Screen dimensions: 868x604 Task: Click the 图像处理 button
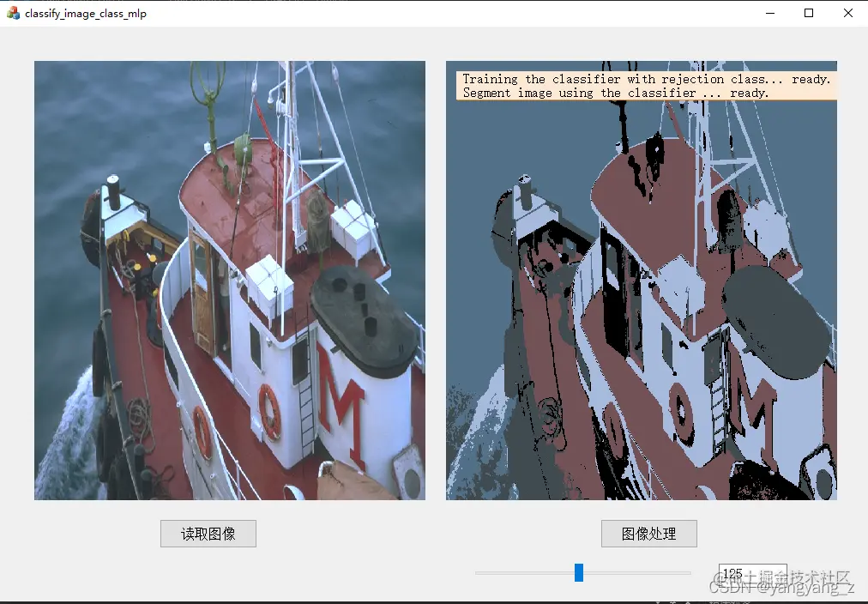click(648, 534)
